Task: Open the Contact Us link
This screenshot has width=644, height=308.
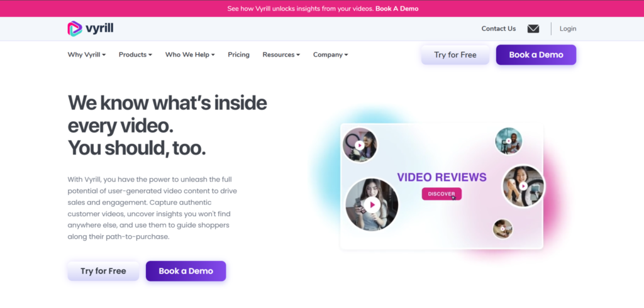Action: coord(499,29)
